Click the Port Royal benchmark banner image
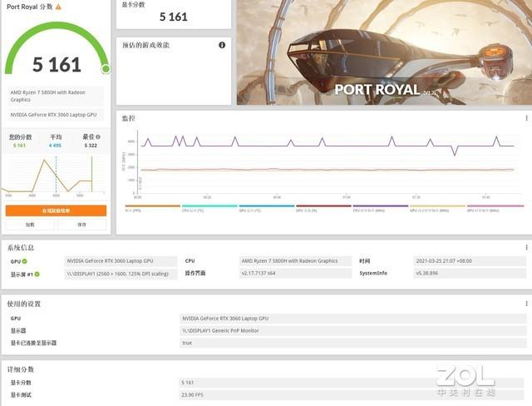The height and width of the screenshot is (406, 532). [384, 52]
